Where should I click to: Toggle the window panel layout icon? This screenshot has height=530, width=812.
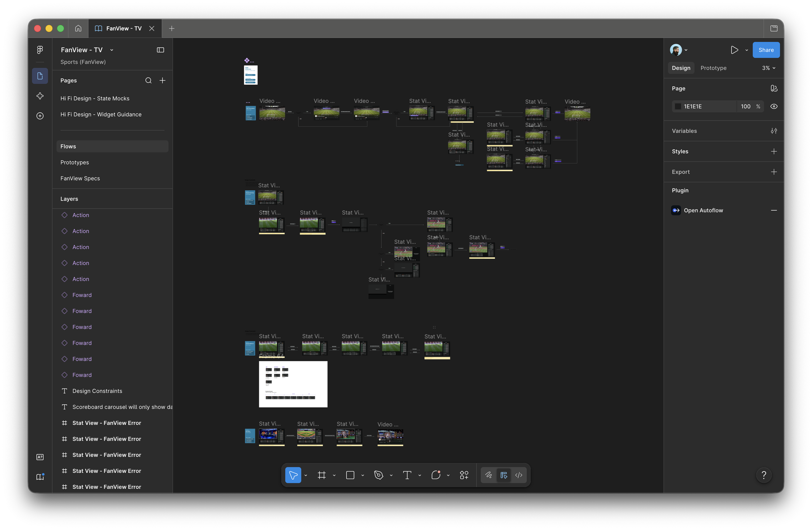(774, 28)
